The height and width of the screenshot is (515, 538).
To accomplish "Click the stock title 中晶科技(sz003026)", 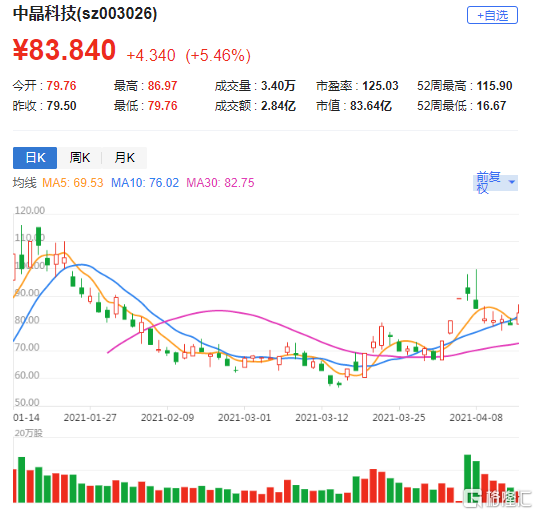I will tap(85, 14).
